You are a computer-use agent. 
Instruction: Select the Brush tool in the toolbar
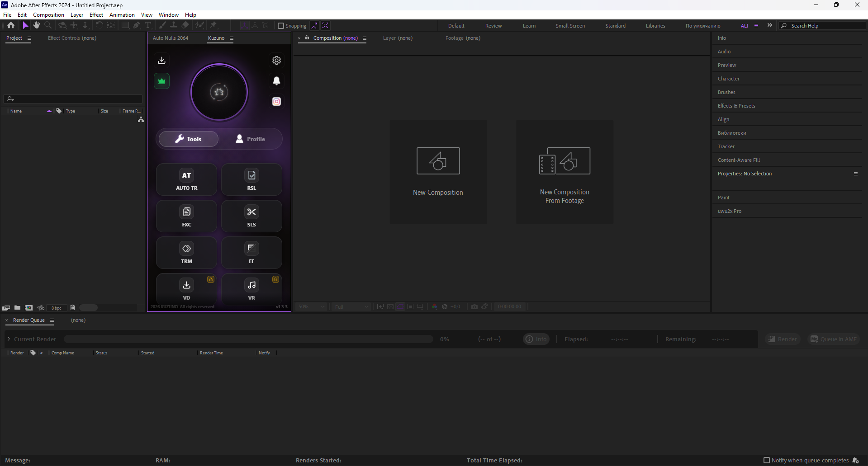coord(161,25)
